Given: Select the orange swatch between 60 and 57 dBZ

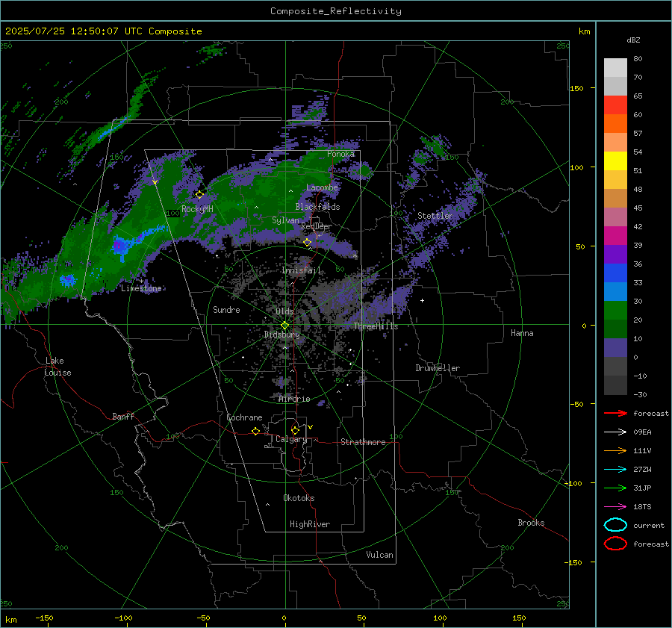Looking at the screenshot, I should tap(615, 124).
